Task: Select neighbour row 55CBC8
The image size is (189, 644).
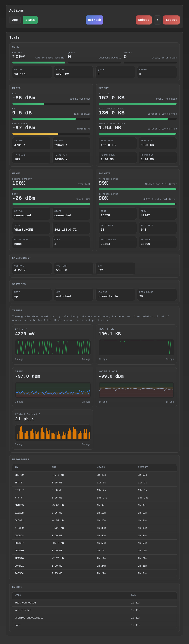Action: (x=94, y=536)
